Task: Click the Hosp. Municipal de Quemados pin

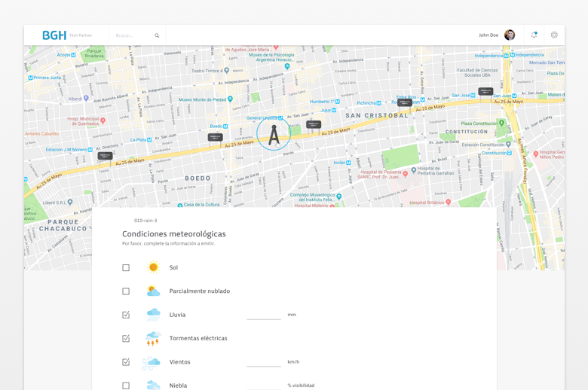Action: coord(103,120)
